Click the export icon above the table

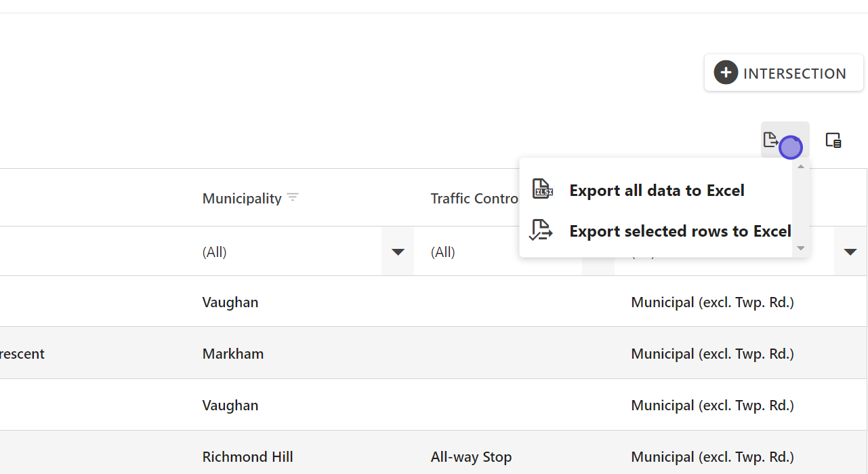[x=772, y=140]
